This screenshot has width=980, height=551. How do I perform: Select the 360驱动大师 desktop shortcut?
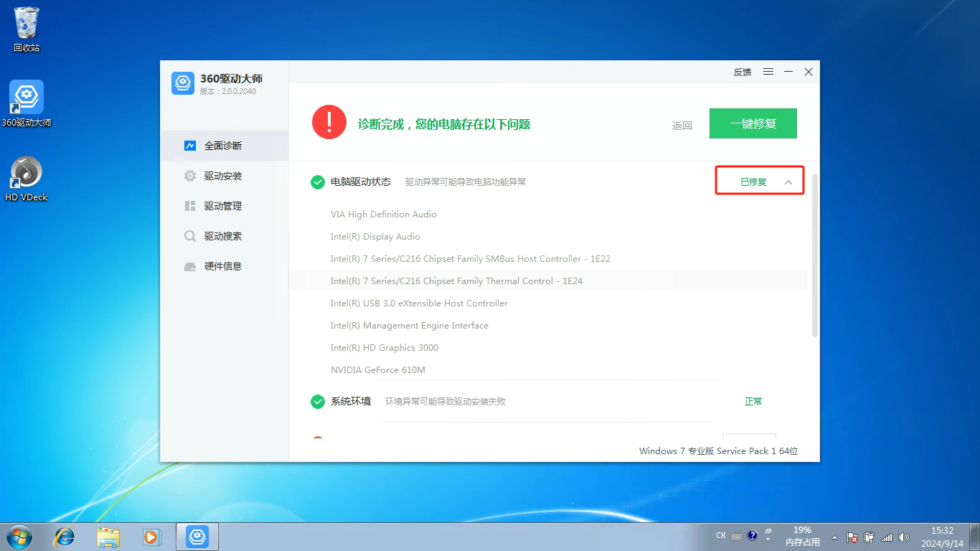click(27, 104)
